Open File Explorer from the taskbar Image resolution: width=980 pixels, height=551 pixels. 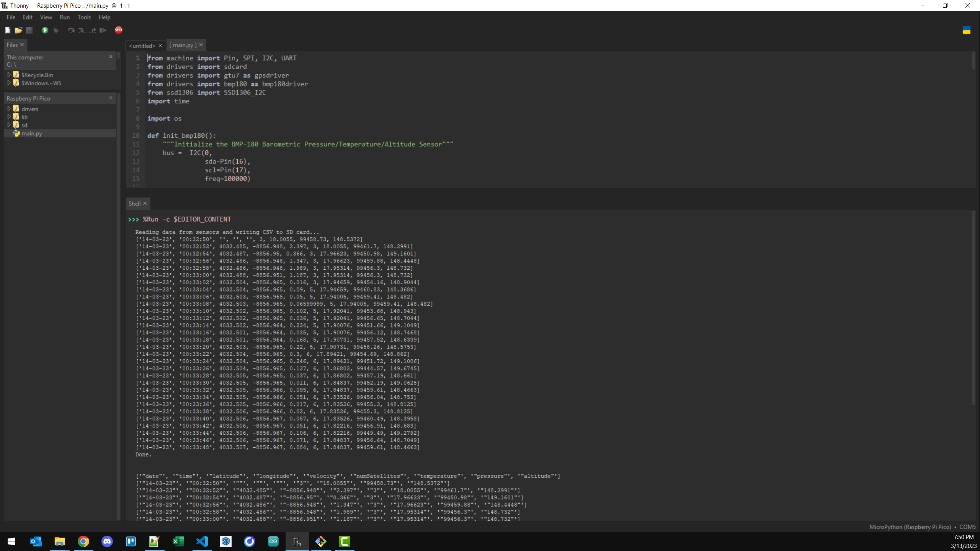click(x=59, y=541)
